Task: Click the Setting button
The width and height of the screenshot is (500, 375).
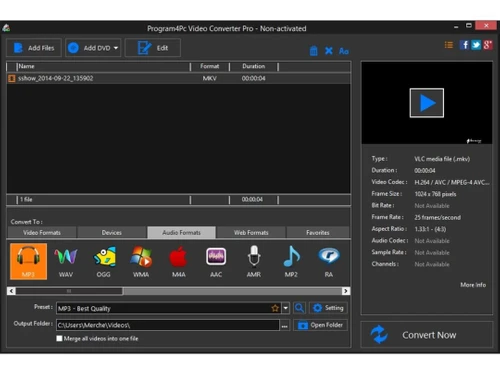Action: click(328, 308)
